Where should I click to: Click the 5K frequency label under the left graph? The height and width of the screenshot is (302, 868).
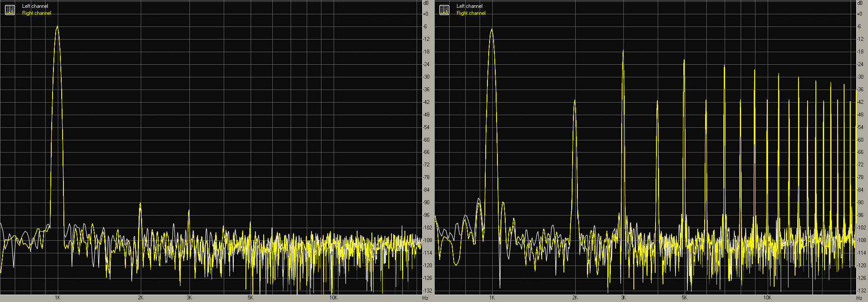250,298
